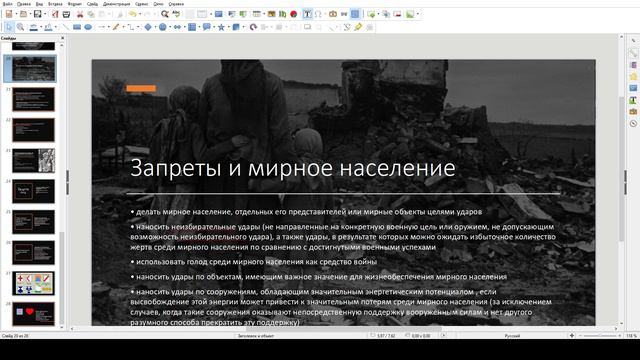Image resolution: width=640 pixels, height=360 pixels.
Task: Open Find and Replace magnifier icon
Action: (165, 14)
